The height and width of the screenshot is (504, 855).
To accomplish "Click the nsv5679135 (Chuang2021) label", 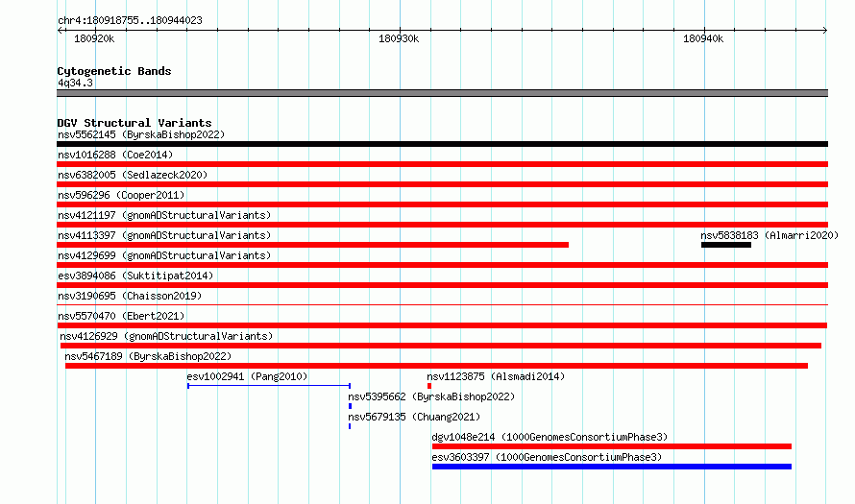I will point(414,417).
